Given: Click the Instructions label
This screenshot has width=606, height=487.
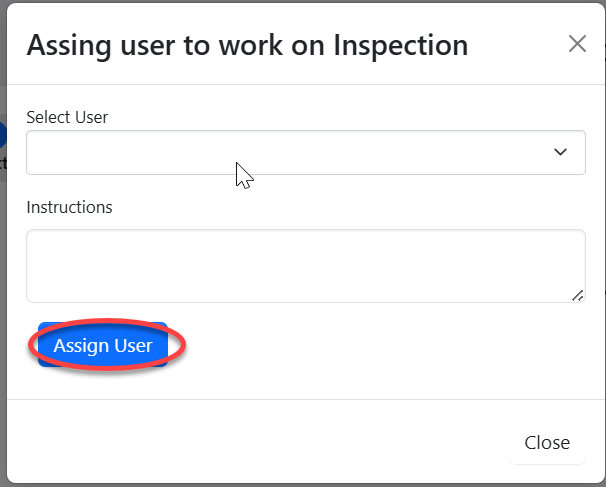Looking at the screenshot, I should 69,207.
